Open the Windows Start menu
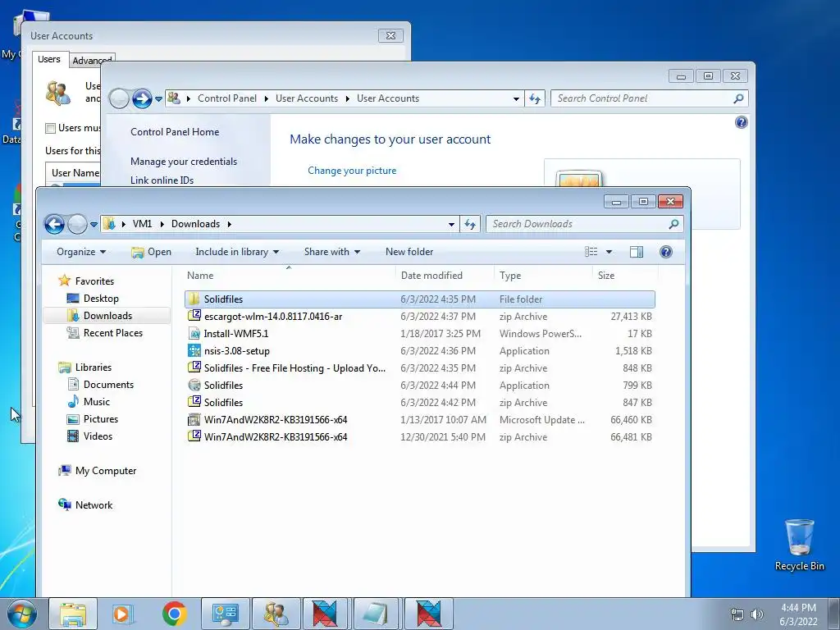This screenshot has width=840, height=630. tap(21, 614)
